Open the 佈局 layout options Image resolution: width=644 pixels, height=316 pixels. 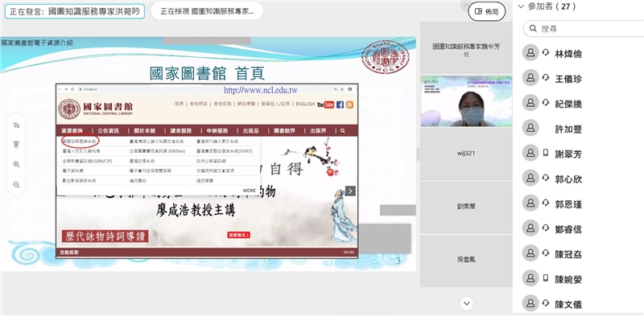click(487, 11)
